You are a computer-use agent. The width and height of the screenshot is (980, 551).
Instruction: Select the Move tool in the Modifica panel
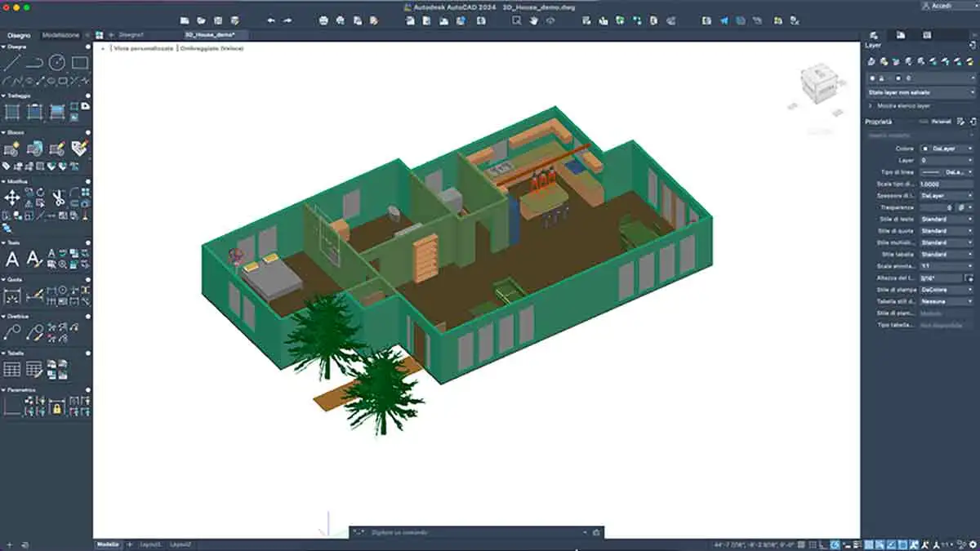(13, 197)
